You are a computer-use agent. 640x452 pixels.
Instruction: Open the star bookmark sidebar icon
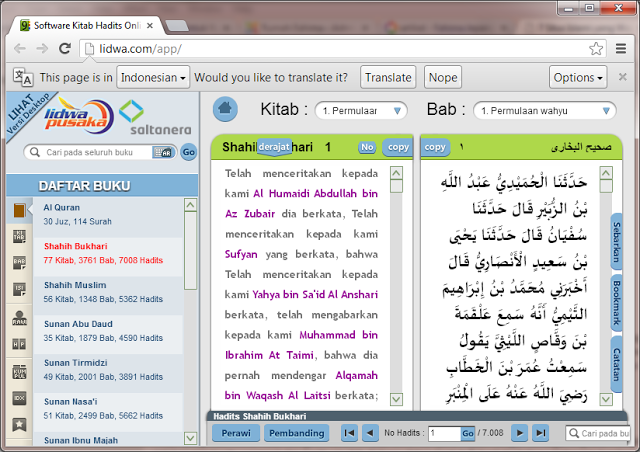coord(19,425)
